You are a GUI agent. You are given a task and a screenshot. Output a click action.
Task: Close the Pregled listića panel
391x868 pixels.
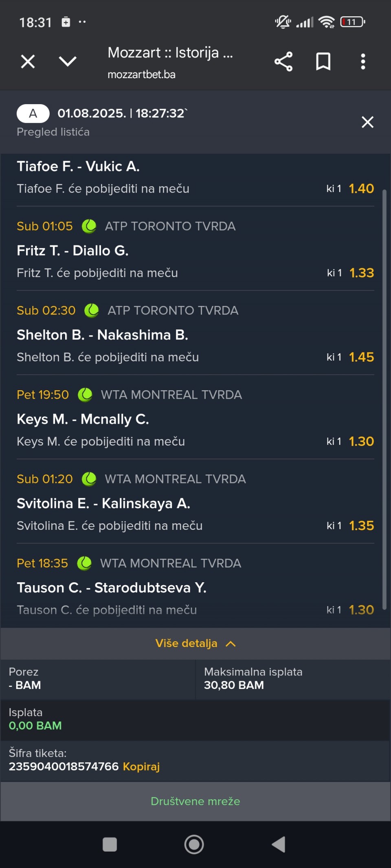click(367, 122)
